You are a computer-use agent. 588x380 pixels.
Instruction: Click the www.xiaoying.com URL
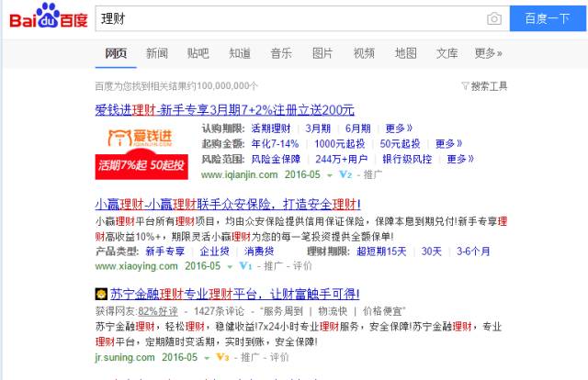tap(137, 266)
